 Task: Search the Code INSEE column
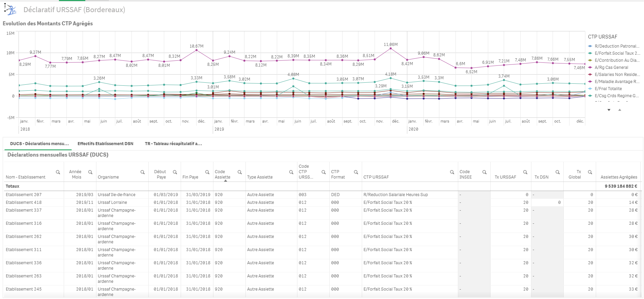pyautogui.click(x=485, y=172)
